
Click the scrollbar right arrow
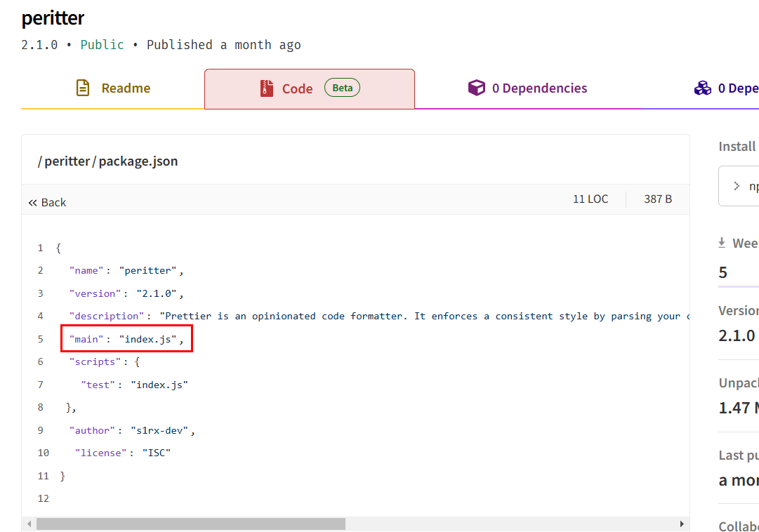[682, 524]
